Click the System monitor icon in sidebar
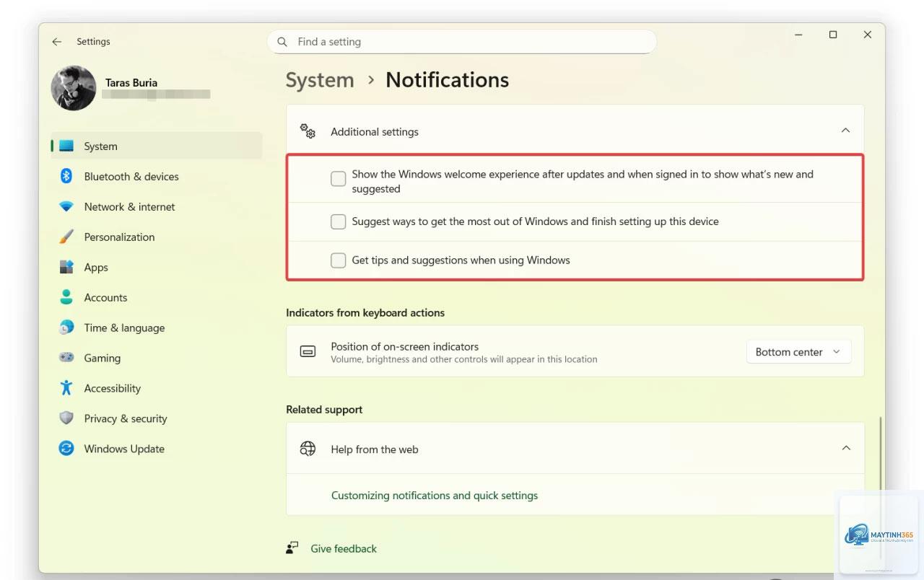Image resolution: width=924 pixels, height=580 pixels. [66, 146]
